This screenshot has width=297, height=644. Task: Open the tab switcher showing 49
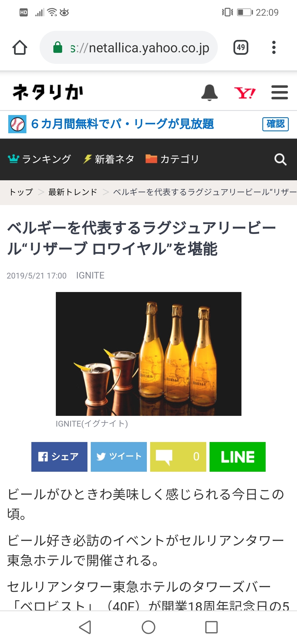coord(241,47)
